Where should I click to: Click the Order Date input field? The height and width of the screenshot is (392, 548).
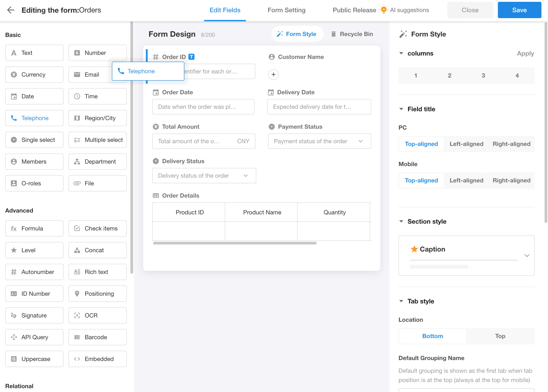tap(203, 107)
